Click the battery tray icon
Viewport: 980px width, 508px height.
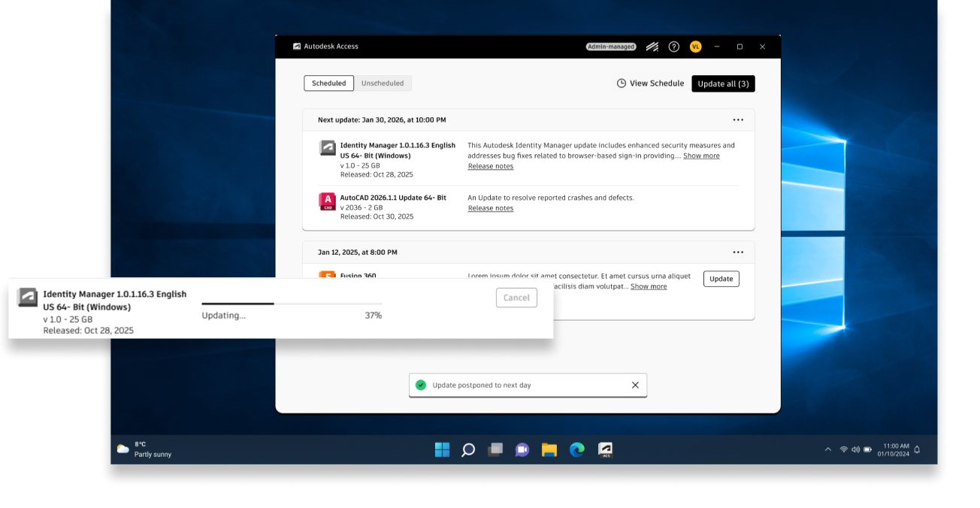point(867,449)
